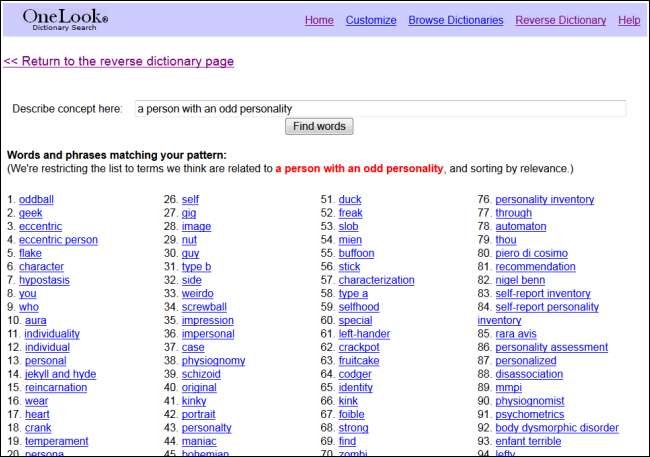Open the 'characterization' entry
The height and width of the screenshot is (457, 650).
(376, 280)
